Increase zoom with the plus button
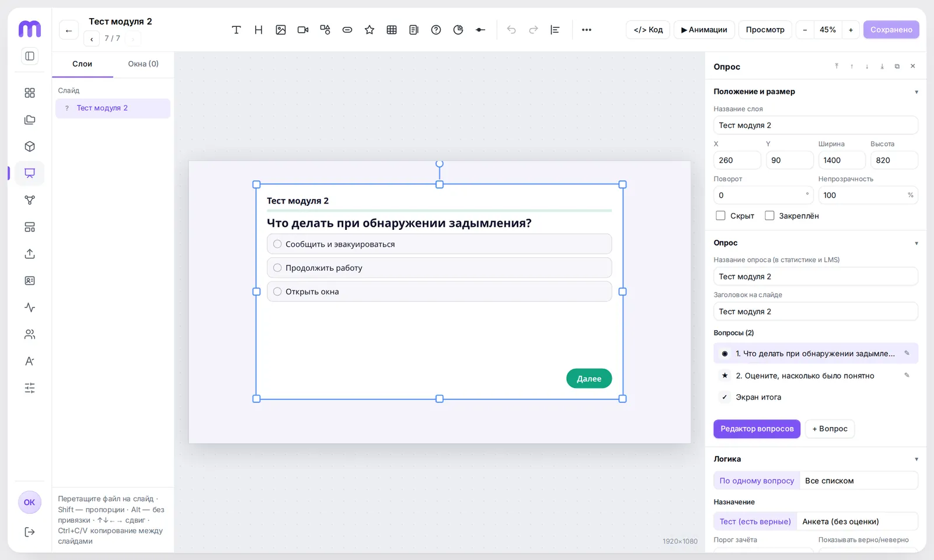Viewport: 934px width, 560px height. pos(851,30)
